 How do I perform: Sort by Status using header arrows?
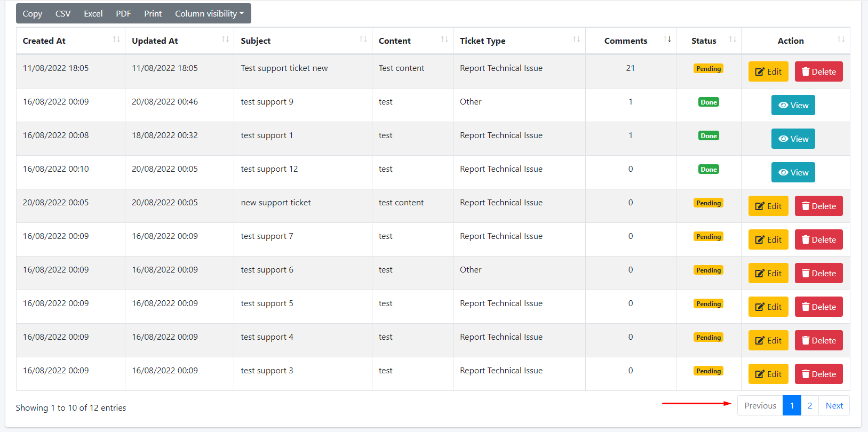coord(732,39)
